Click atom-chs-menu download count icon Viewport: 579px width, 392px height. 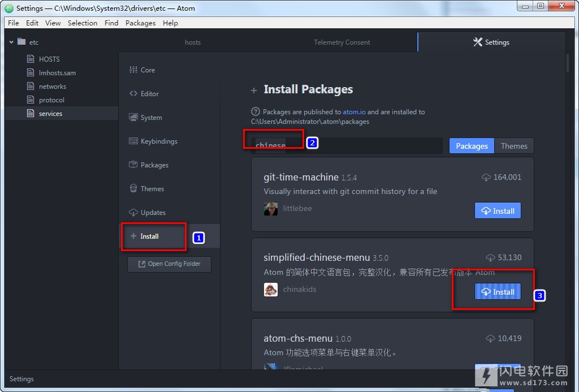(x=490, y=338)
